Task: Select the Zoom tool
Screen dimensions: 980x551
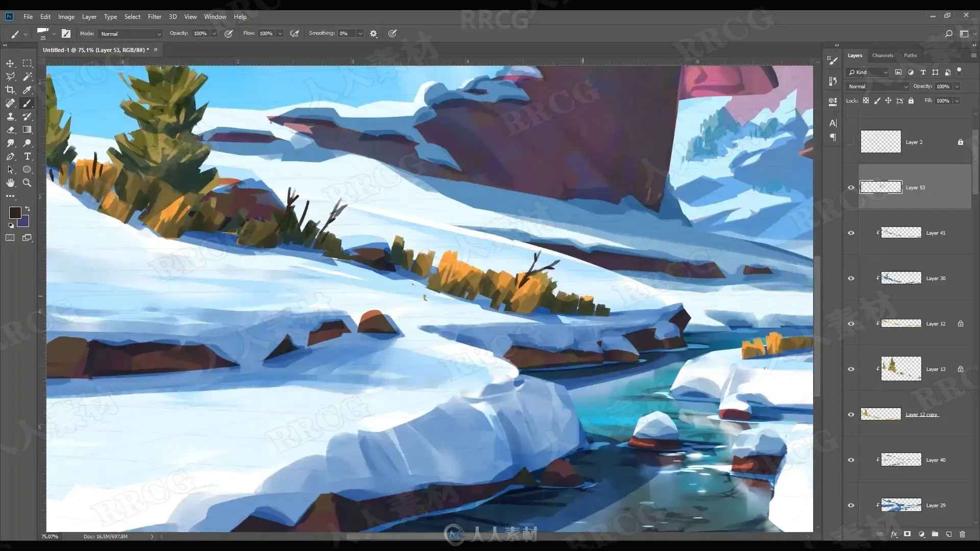Action: (27, 183)
